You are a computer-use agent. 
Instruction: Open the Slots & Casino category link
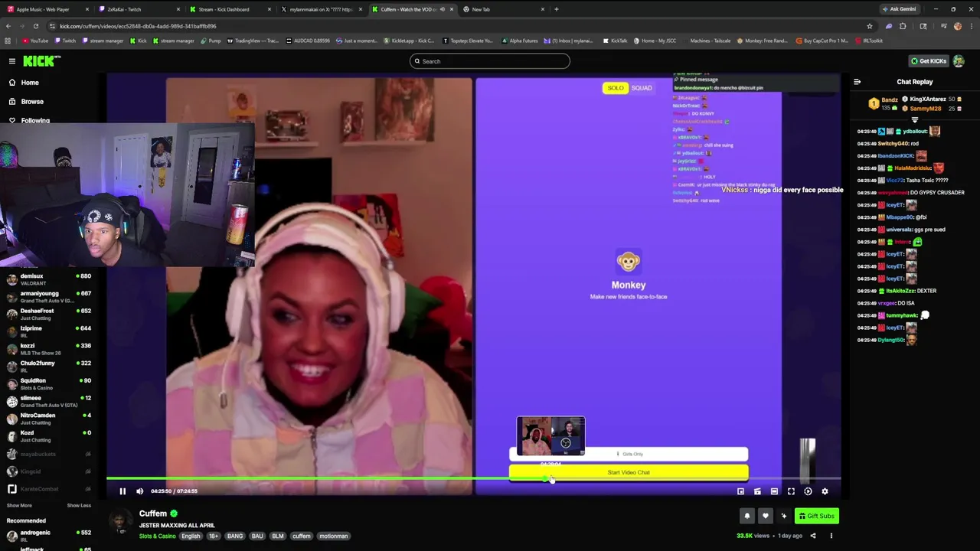[157, 536]
